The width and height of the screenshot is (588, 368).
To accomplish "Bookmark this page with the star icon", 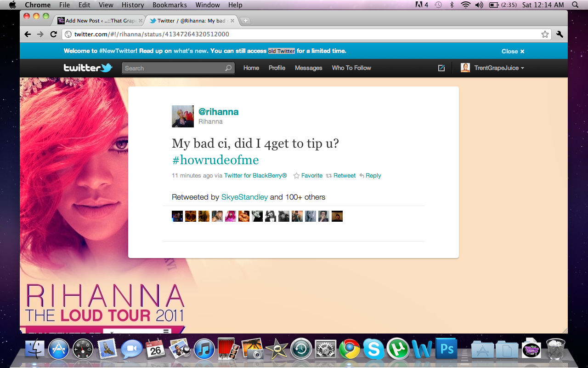I will pyautogui.click(x=545, y=34).
